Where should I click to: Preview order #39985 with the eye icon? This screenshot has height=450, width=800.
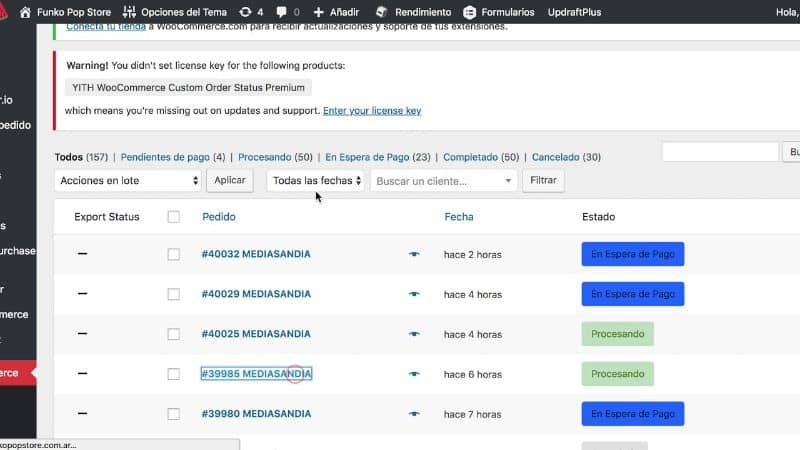(414, 374)
